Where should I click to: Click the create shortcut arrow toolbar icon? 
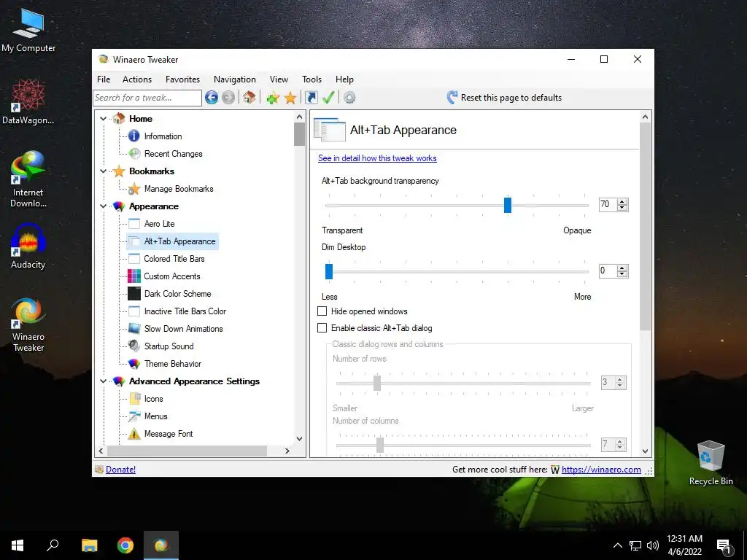point(311,98)
